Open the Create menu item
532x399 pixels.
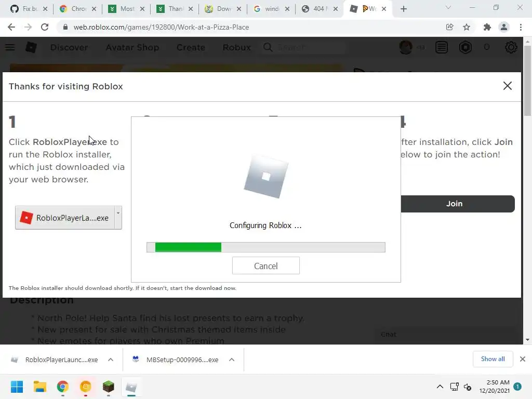tap(191, 47)
